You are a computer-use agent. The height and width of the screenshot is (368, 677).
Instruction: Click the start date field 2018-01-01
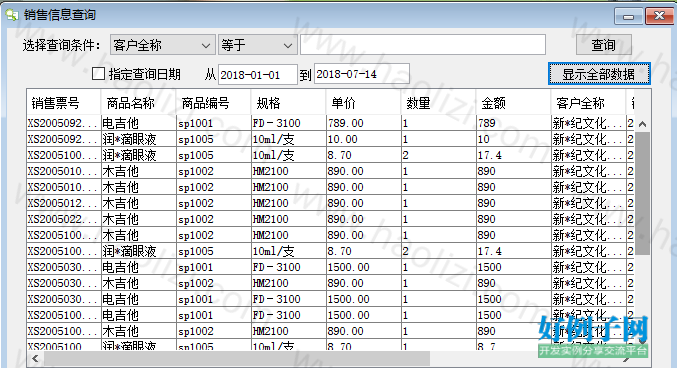pyautogui.click(x=258, y=75)
